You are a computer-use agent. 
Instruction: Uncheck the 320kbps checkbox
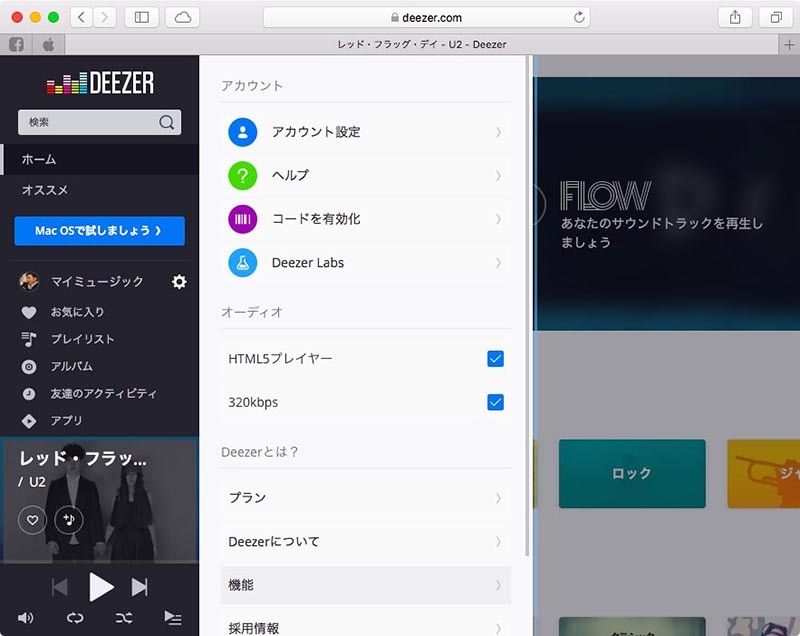[495, 402]
